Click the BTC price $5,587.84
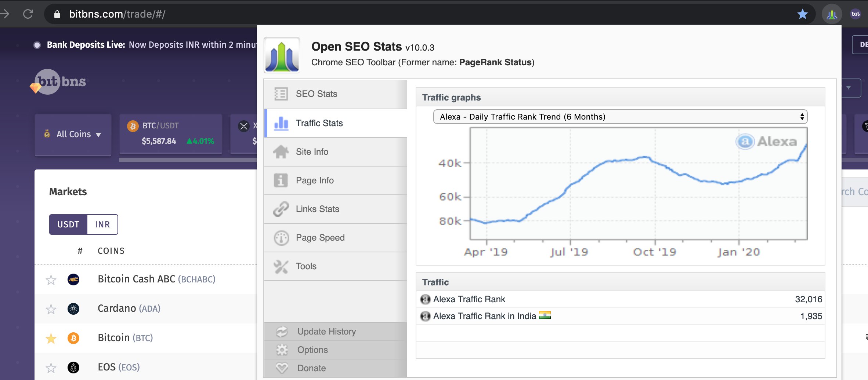Image resolution: width=868 pixels, height=380 pixels. coord(159,141)
